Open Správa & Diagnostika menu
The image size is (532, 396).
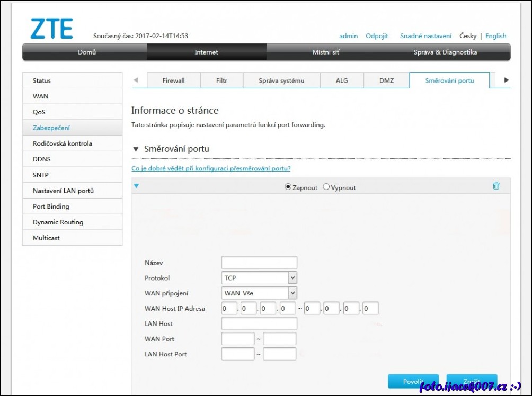(445, 52)
